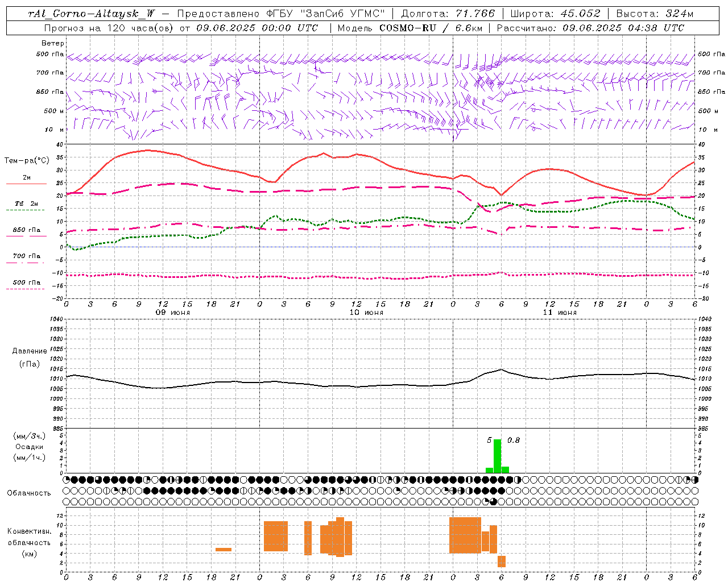
Task: Select the Конвективн. convective cloud label
Action: coord(29,531)
